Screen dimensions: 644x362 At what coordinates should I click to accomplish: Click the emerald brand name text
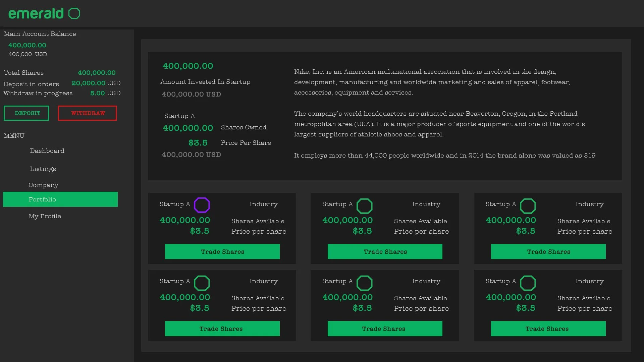click(36, 13)
